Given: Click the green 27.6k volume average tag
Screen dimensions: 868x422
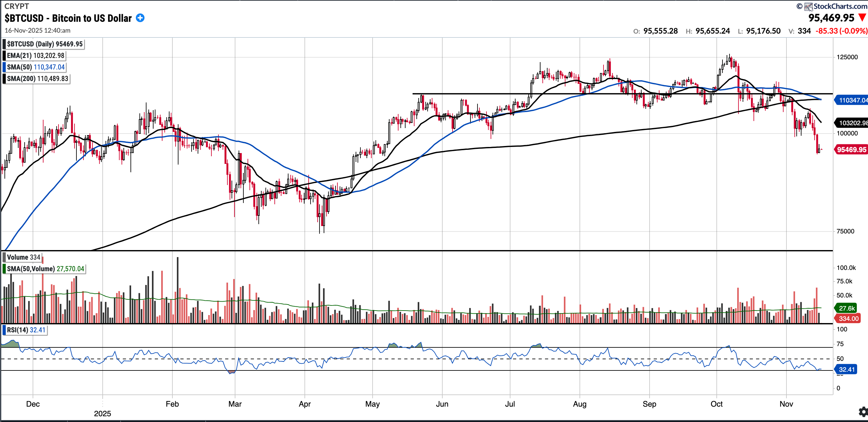Looking at the screenshot, I should coord(847,308).
